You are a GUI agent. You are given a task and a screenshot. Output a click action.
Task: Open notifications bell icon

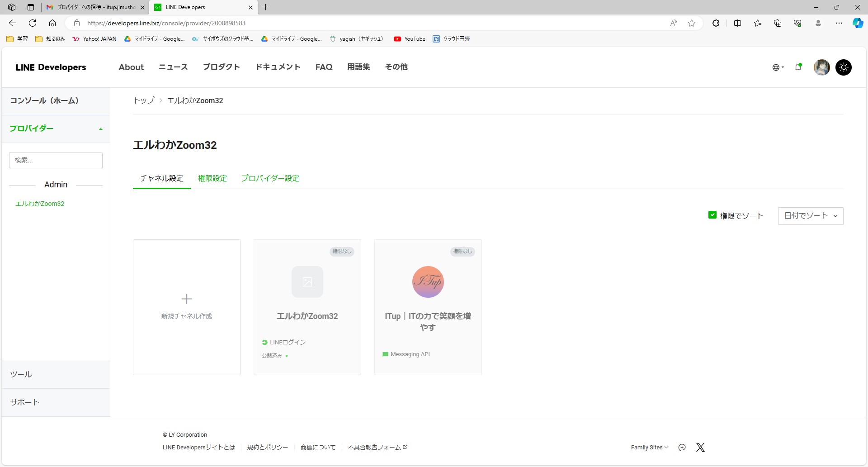pyautogui.click(x=798, y=67)
